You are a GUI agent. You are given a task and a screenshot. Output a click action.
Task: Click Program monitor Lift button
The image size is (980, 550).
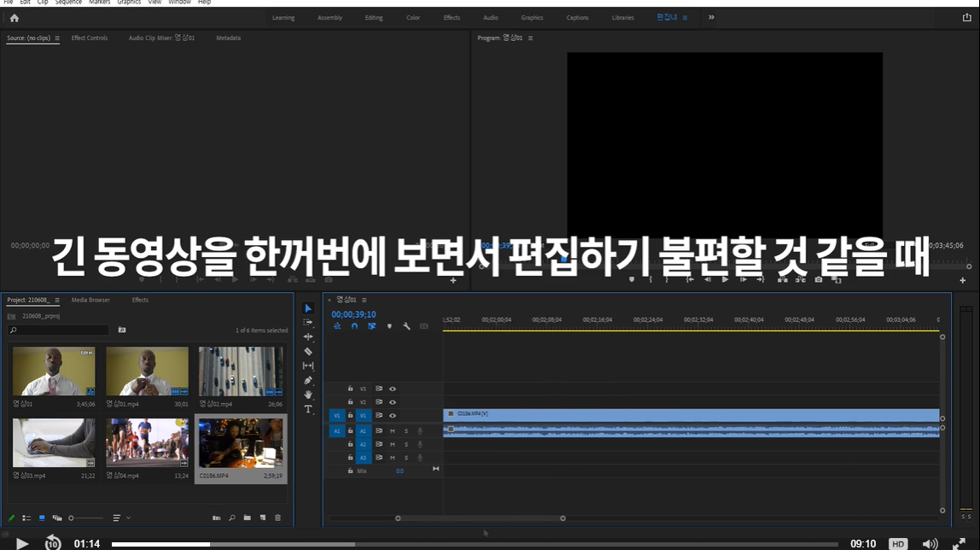[x=783, y=279]
